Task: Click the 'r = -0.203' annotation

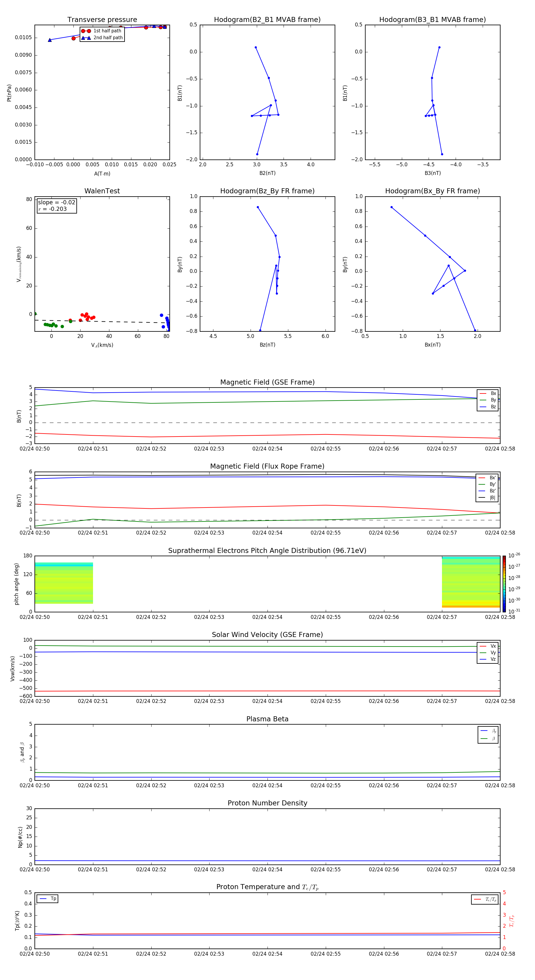Action: [x=53, y=209]
